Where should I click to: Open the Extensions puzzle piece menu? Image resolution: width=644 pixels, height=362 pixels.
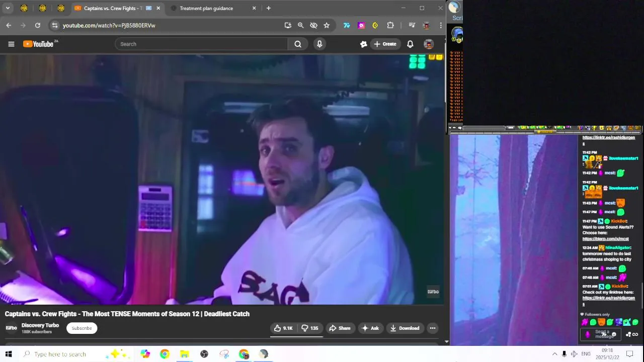click(x=390, y=25)
